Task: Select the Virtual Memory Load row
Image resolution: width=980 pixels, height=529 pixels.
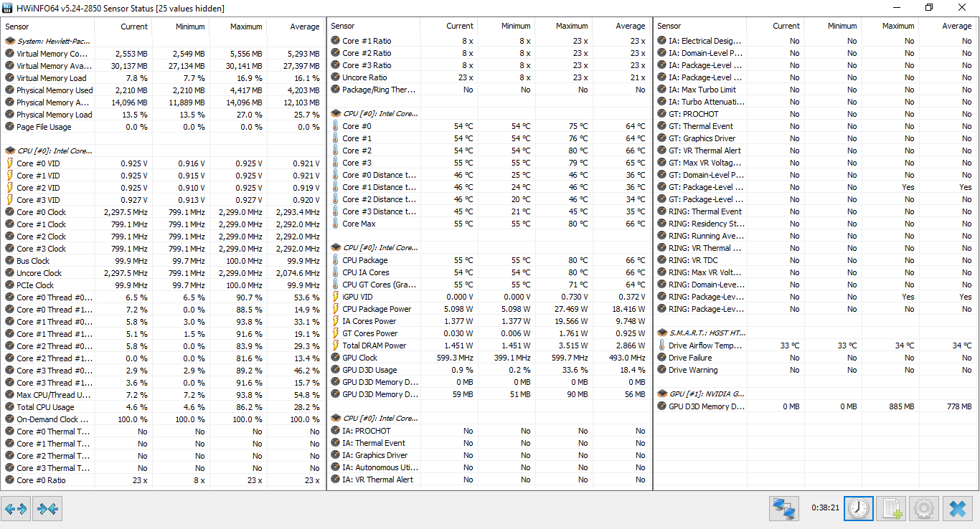Action: click(163, 78)
